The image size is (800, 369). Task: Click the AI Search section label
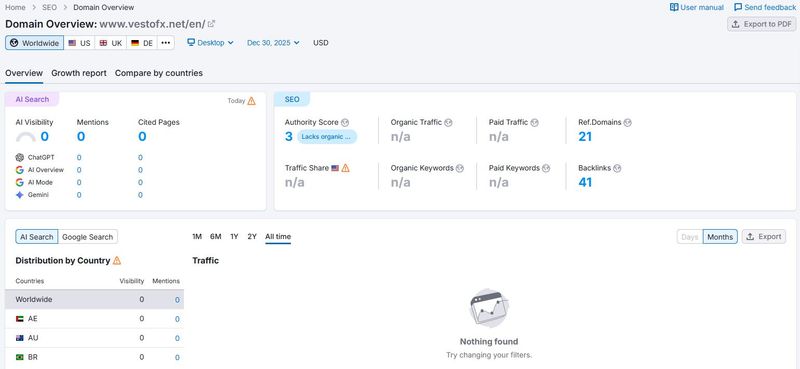pos(32,100)
